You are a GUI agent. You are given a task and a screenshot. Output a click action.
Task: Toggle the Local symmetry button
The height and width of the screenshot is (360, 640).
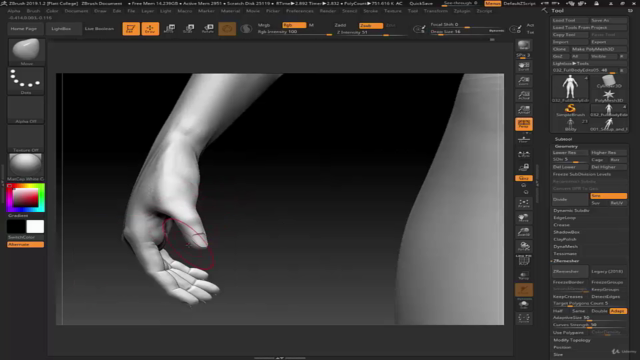[x=524, y=154]
